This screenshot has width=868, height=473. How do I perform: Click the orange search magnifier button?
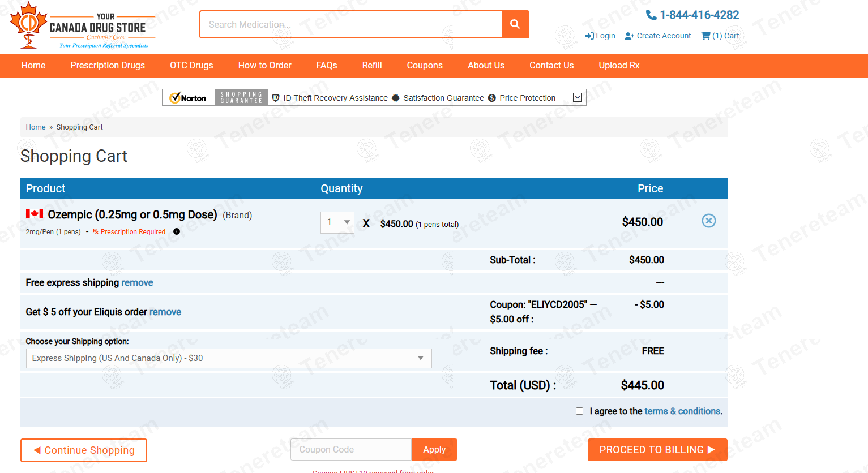[x=515, y=24]
